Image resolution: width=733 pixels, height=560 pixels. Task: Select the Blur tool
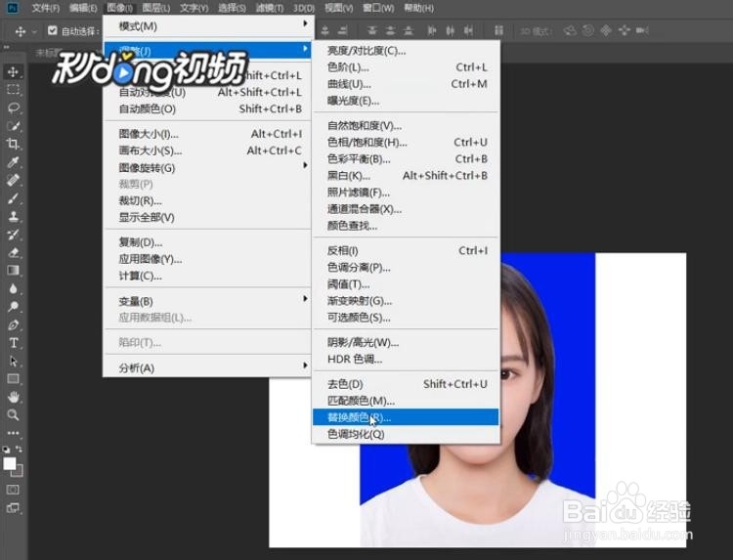pyautogui.click(x=13, y=288)
